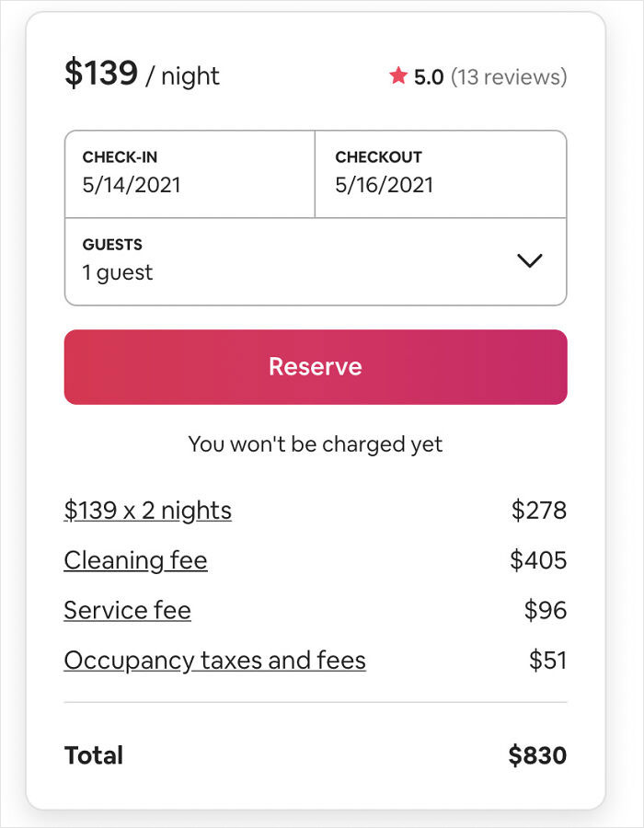This screenshot has height=828, width=644.
Task: Open the Cleaning fee details link
Action: (135, 560)
